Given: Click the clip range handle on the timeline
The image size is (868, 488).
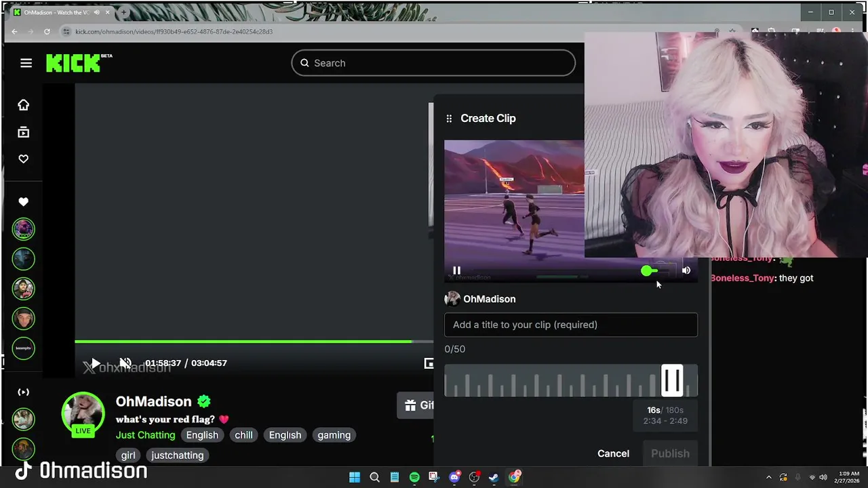Looking at the screenshot, I should click(x=672, y=380).
